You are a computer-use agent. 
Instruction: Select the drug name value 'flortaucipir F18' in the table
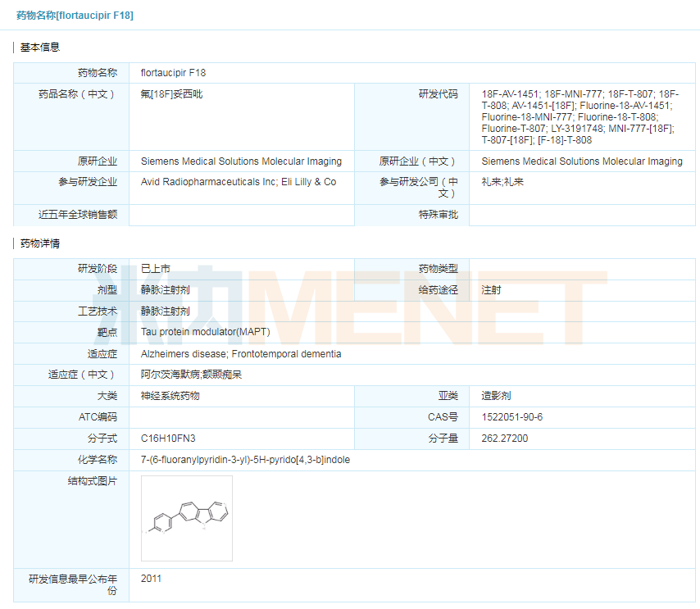pyautogui.click(x=173, y=73)
